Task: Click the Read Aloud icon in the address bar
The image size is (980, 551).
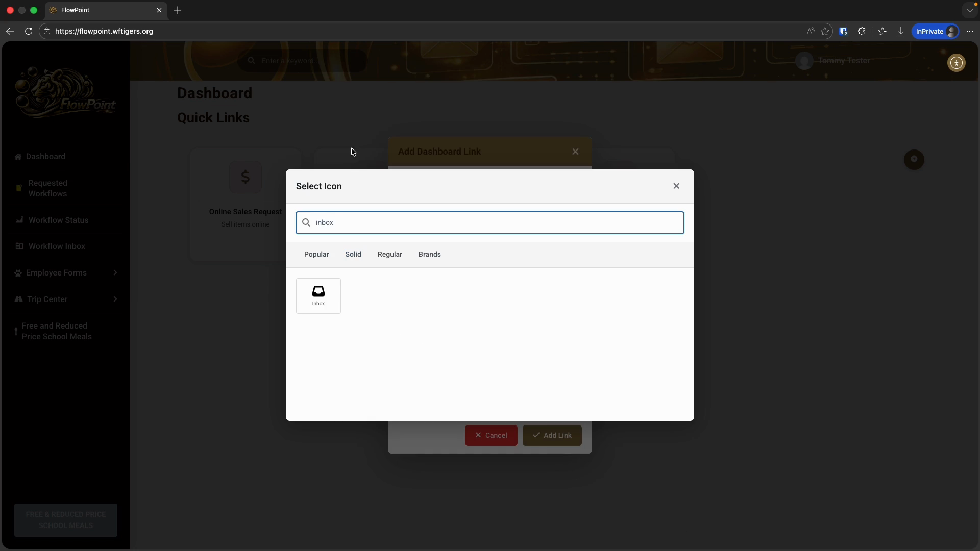Action: click(x=810, y=32)
